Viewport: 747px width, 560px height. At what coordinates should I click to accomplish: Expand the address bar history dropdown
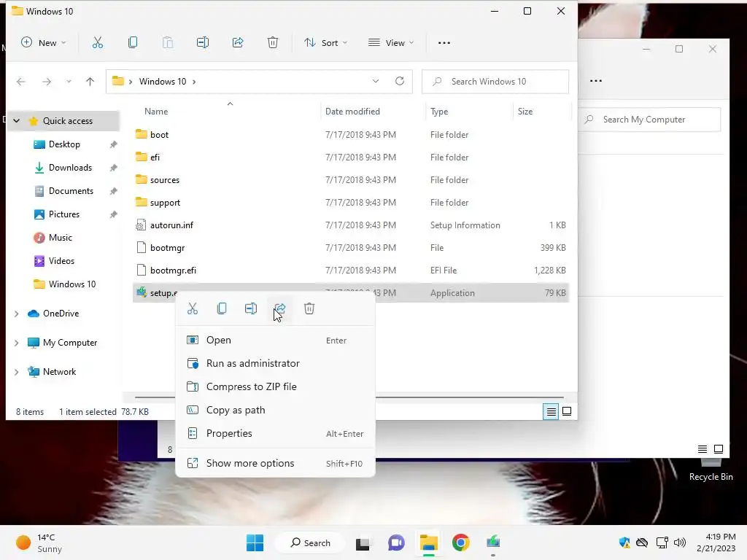[x=376, y=82]
